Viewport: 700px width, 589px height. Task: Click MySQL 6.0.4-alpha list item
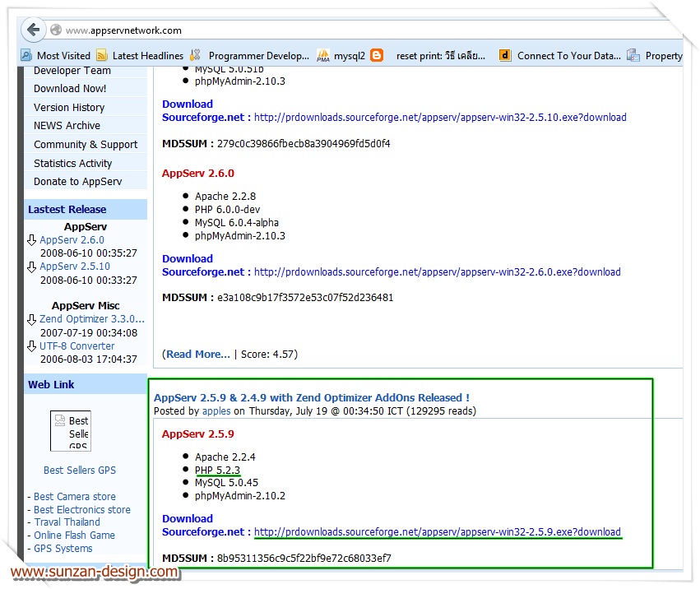point(237,222)
